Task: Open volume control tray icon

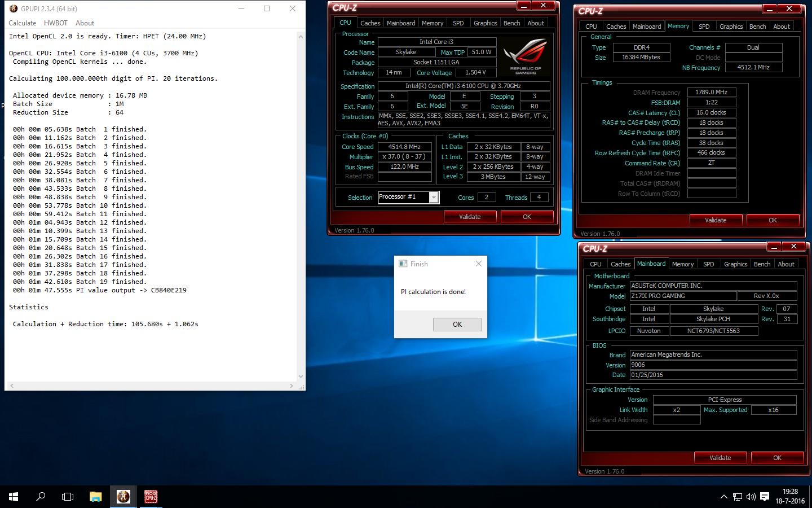Action: pos(751,497)
